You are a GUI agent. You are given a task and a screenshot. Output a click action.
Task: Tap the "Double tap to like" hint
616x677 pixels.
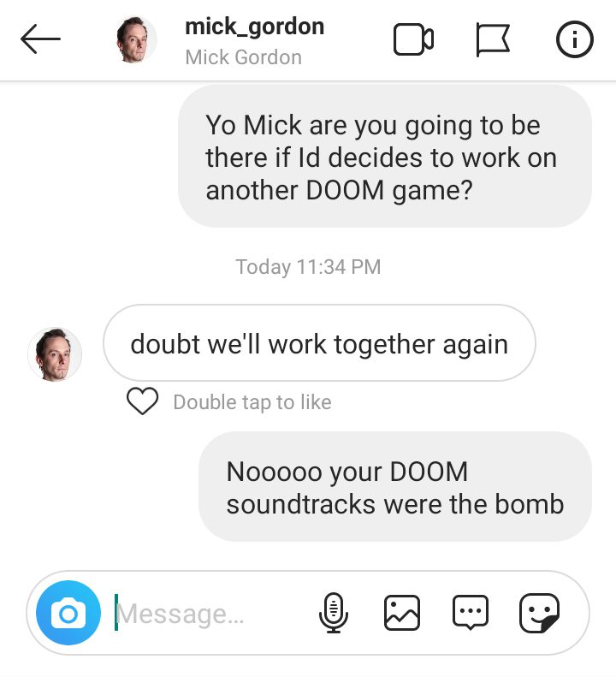(x=252, y=402)
